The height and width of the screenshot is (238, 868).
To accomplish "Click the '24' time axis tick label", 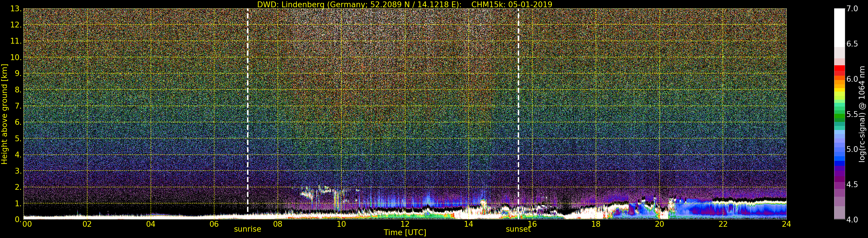I will [x=786, y=224].
